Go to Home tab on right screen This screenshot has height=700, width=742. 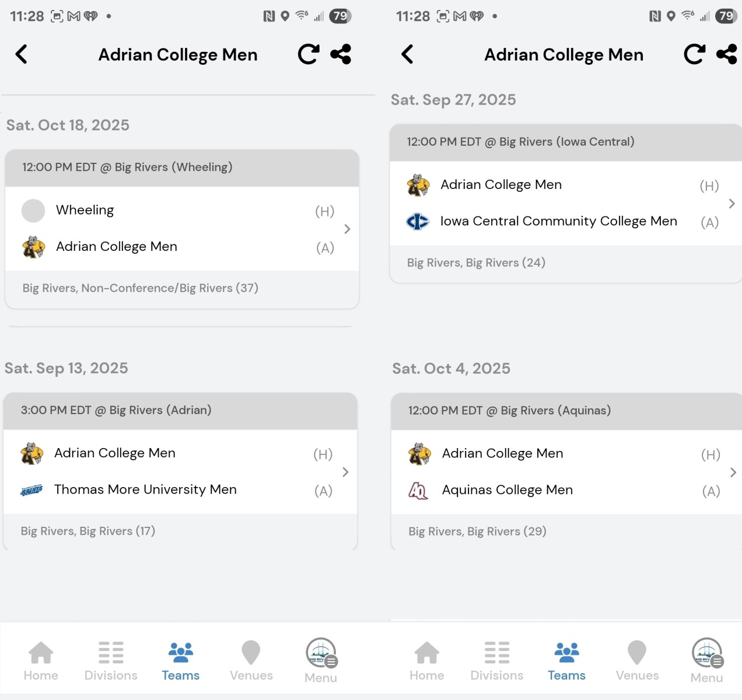(x=427, y=660)
